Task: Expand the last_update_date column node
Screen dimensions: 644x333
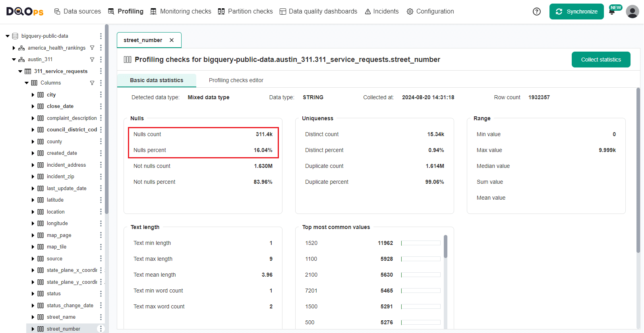Action: click(33, 189)
